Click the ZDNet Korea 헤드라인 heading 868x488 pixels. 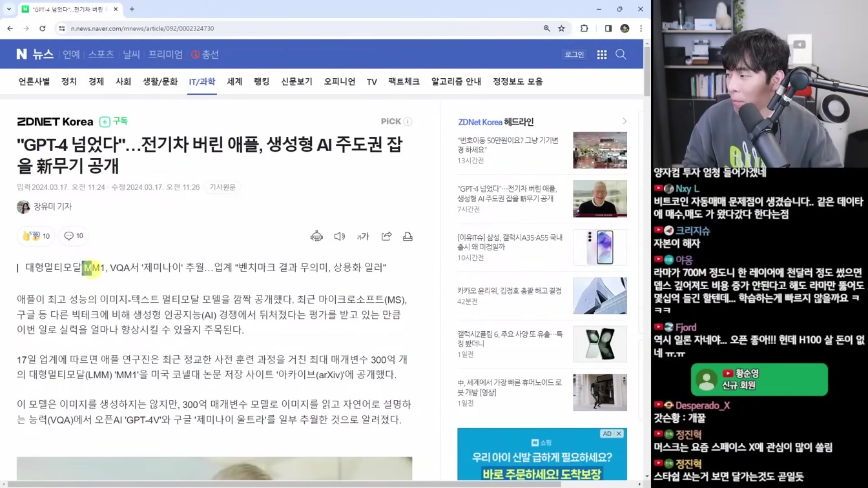pyautogui.click(x=496, y=122)
